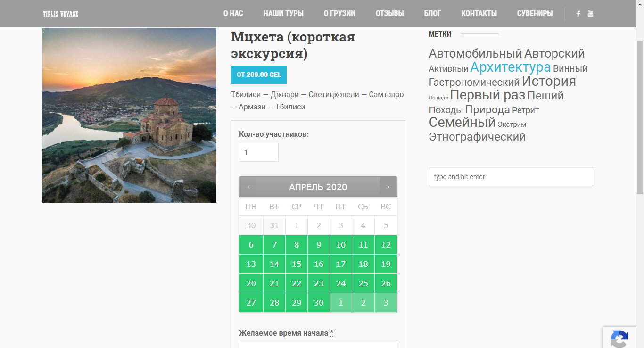Select April 28 in the calendar

click(x=274, y=303)
